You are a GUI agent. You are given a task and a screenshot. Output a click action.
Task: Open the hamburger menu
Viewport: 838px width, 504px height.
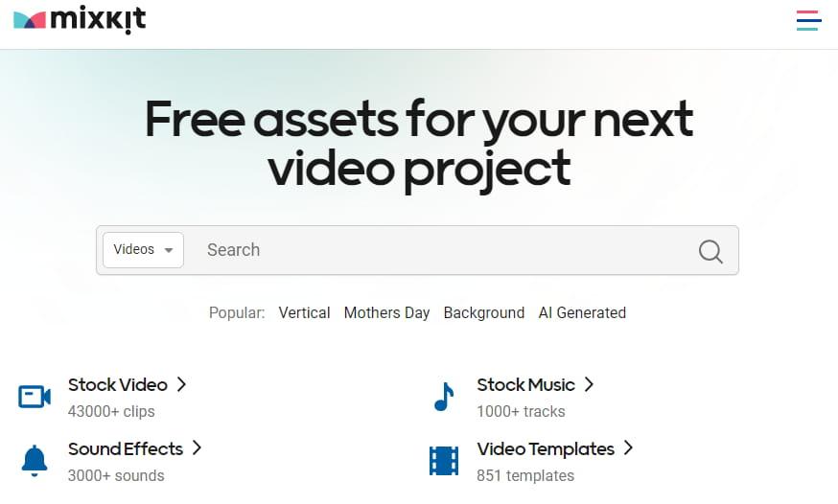pyautogui.click(x=808, y=20)
